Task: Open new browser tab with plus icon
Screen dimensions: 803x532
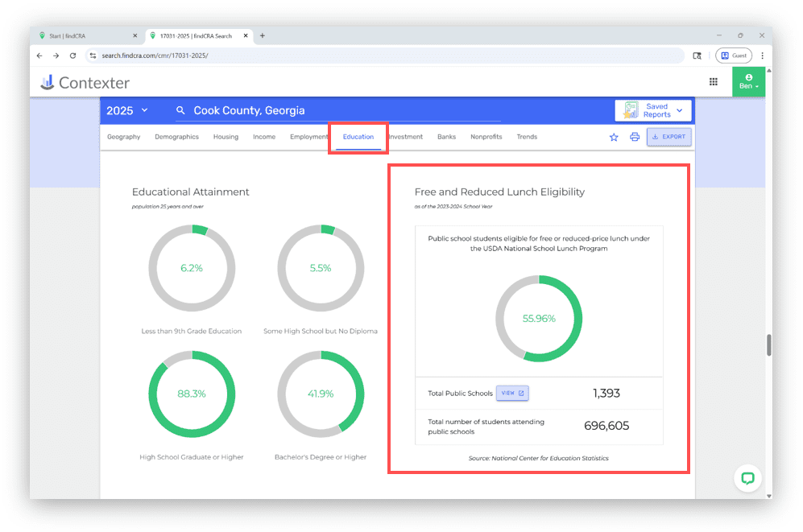Action: (x=263, y=35)
